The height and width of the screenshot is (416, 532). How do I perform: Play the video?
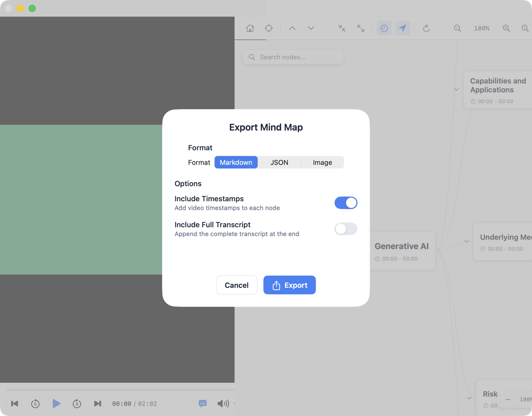coord(56,404)
